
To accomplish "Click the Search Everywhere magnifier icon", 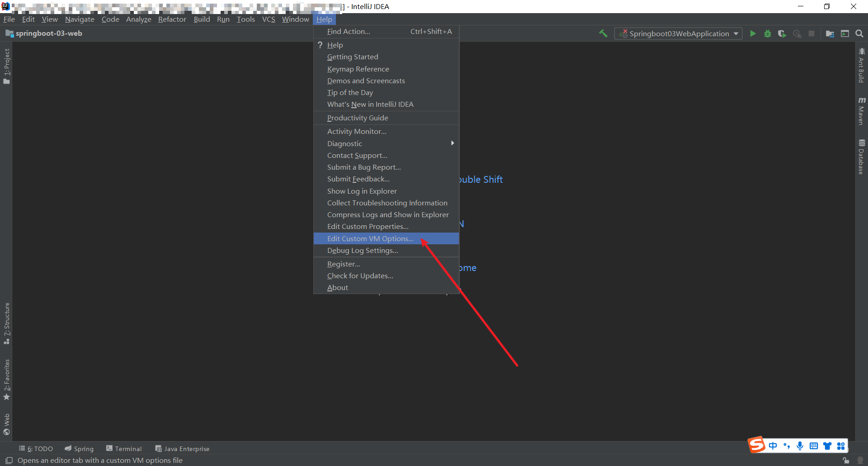I will tap(859, 33).
